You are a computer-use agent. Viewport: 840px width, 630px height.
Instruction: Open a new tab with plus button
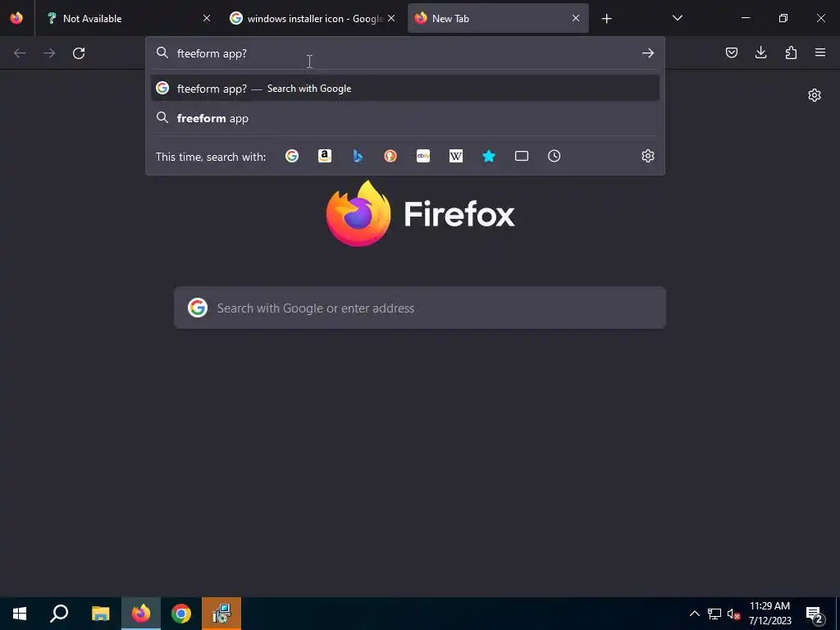(606, 19)
